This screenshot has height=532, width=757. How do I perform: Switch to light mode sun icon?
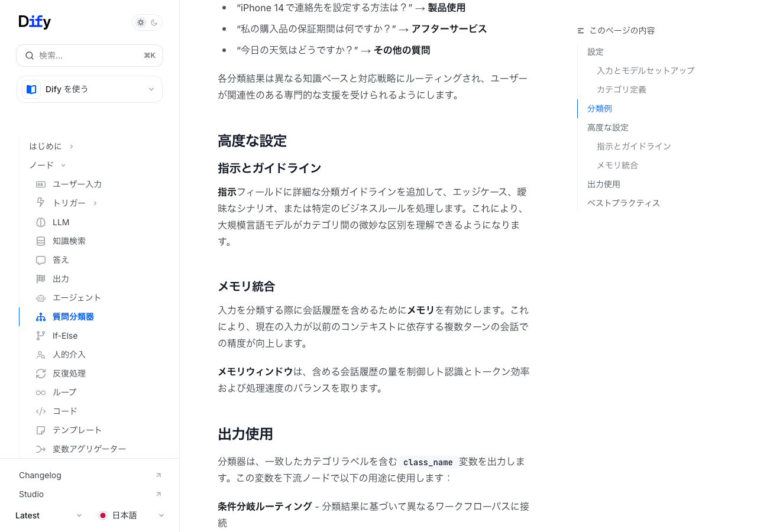point(141,22)
